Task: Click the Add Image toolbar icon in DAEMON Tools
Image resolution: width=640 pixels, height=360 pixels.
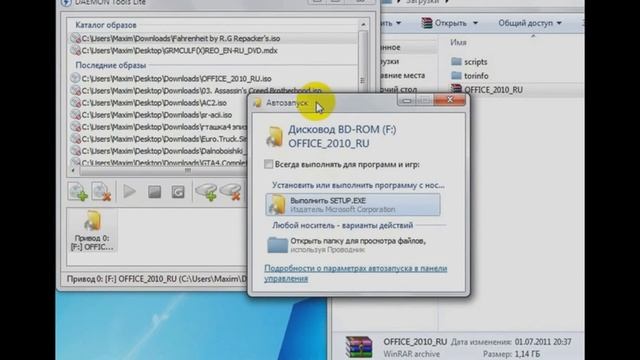Action: 78,191
